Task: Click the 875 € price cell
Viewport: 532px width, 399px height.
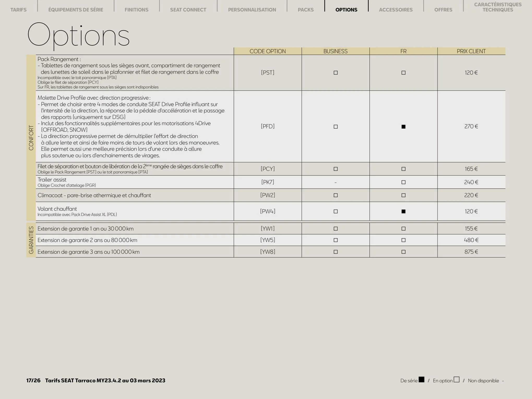Action: pyautogui.click(x=471, y=252)
